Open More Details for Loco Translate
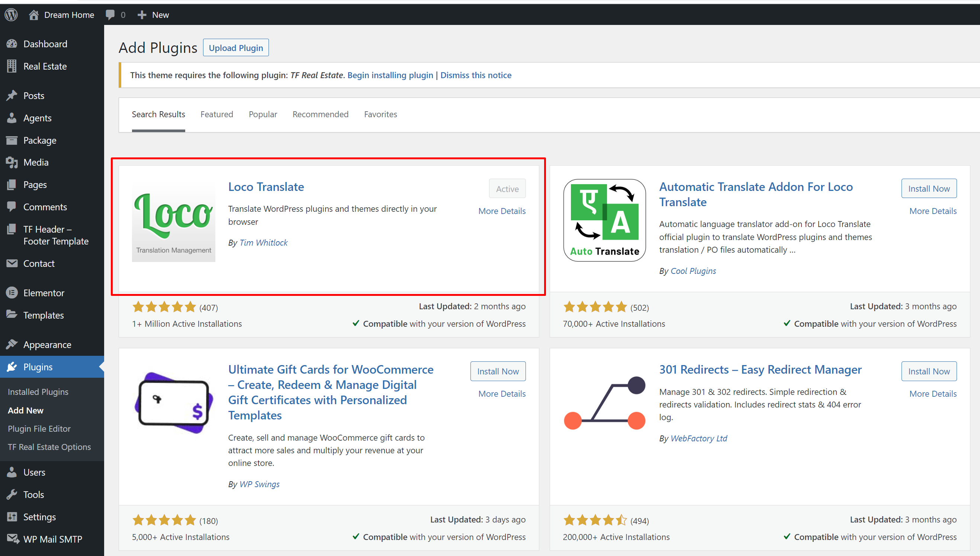Image resolution: width=980 pixels, height=556 pixels. [502, 211]
